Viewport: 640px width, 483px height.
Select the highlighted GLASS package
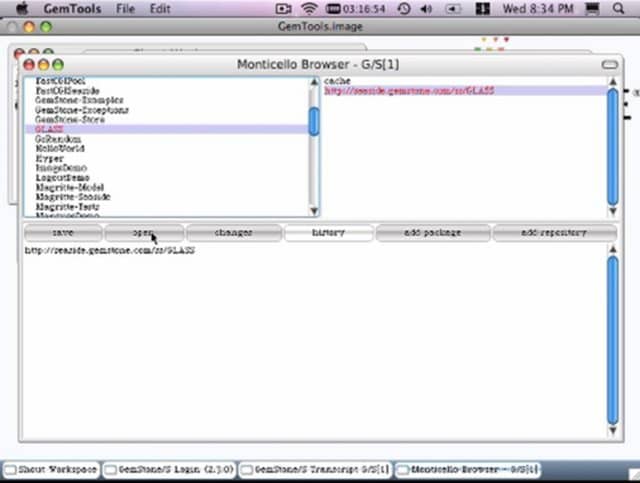tap(167, 129)
